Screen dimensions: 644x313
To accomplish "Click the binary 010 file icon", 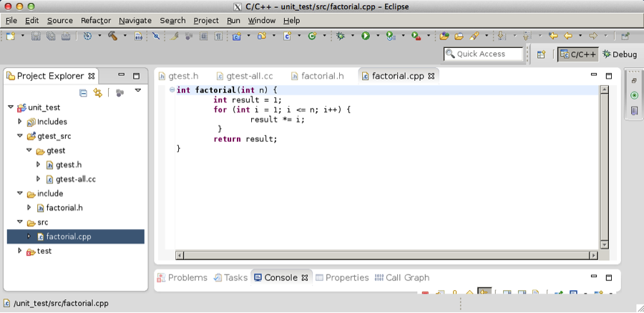I will (x=138, y=37).
